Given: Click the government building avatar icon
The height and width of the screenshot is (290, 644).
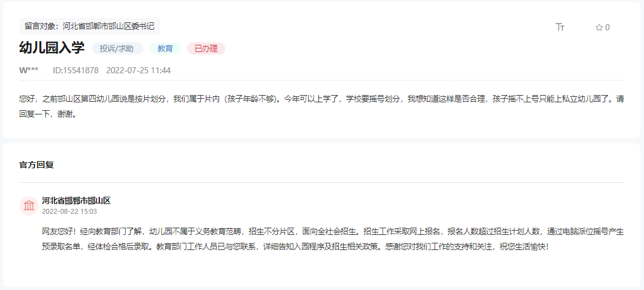Looking at the screenshot, I should [29, 206].
